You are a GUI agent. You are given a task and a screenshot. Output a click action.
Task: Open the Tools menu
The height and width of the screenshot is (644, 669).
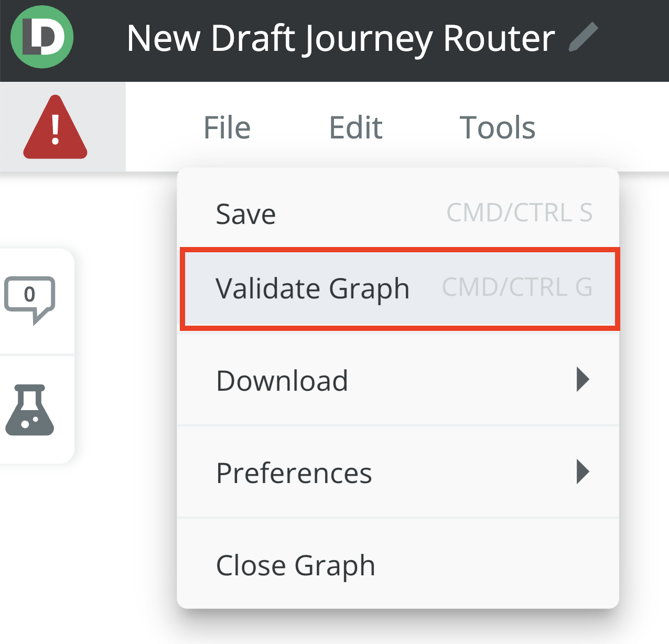(x=497, y=128)
